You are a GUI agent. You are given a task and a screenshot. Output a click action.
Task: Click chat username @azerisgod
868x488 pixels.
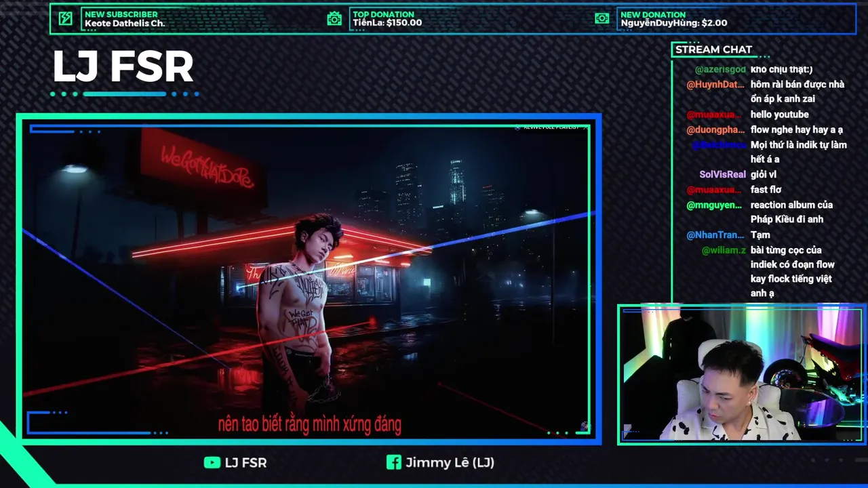[x=720, y=69]
